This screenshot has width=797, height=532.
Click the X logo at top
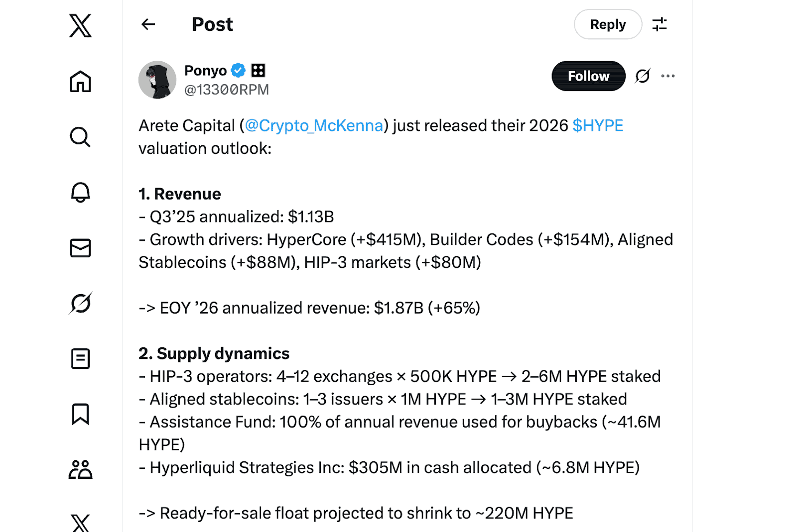pos(80,25)
